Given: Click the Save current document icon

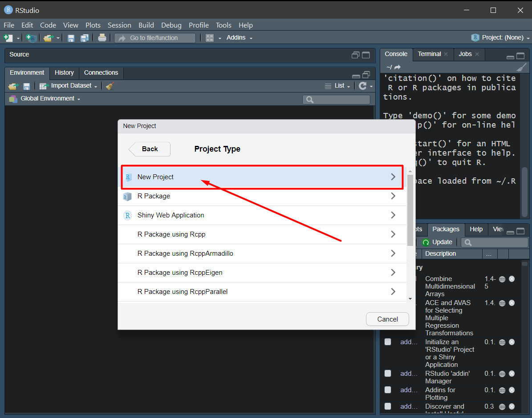Looking at the screenshot, I should point(71,38).
